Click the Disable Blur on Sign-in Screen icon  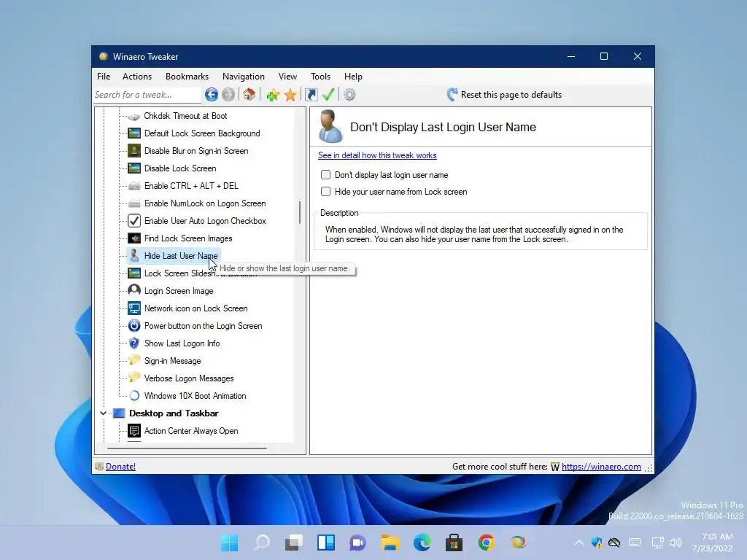[134, 151]
